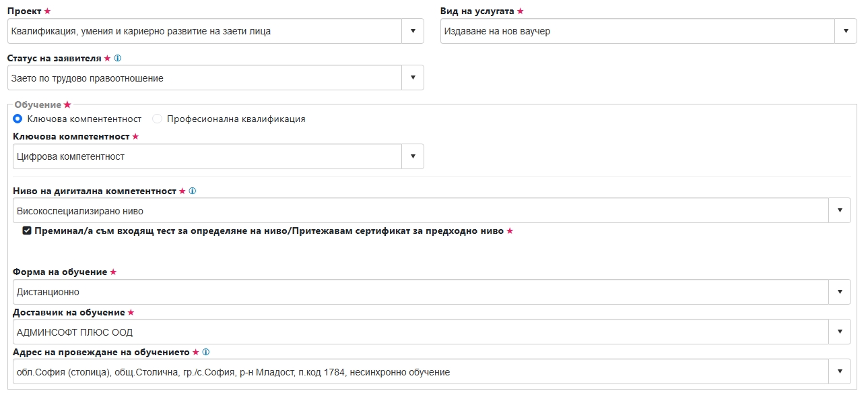Viewport: 868px width, 397px height.
Task: Click field showing Издаване на нов ваучер
Action: tap(648, 31)
